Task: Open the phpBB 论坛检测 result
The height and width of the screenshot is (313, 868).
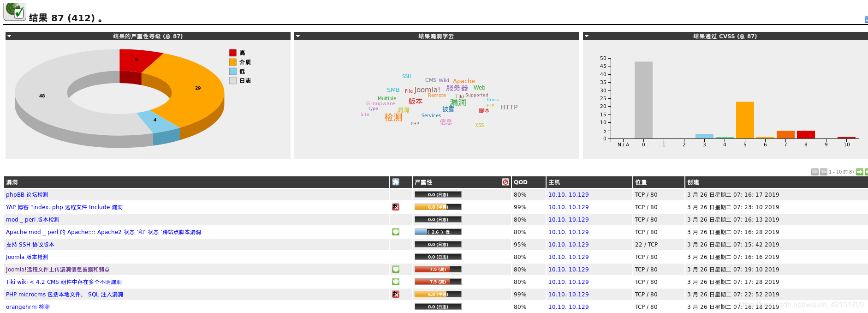Action: pyautogui.click(x=27, y=195)
